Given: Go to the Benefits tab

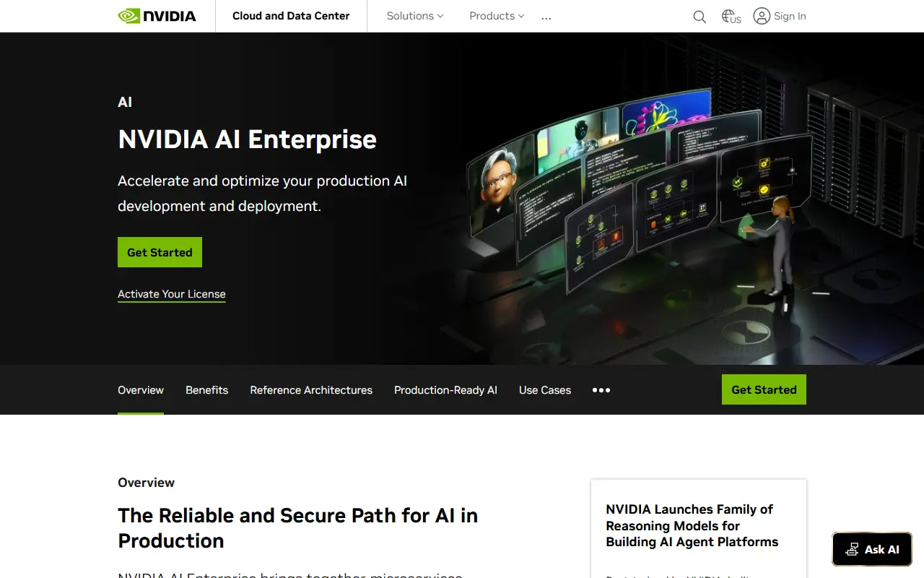Looking at the screenshot, I should [x=206, y=390].
